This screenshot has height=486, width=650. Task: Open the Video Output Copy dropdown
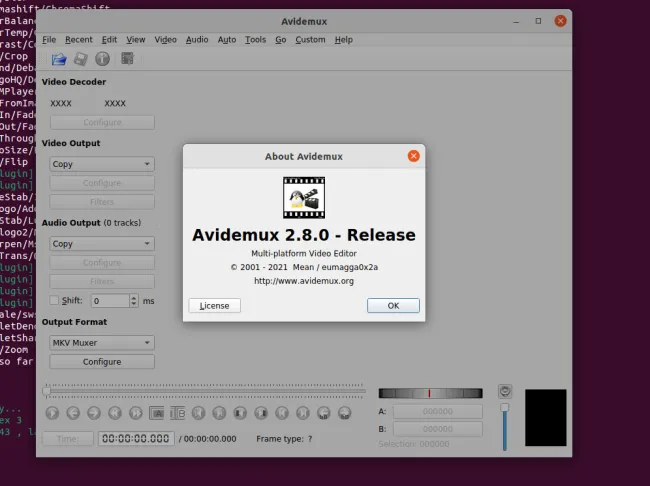(102, 164)
